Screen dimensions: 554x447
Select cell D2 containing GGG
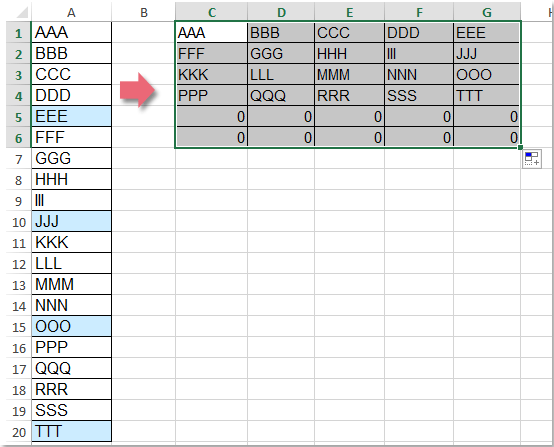coord(281,54)
